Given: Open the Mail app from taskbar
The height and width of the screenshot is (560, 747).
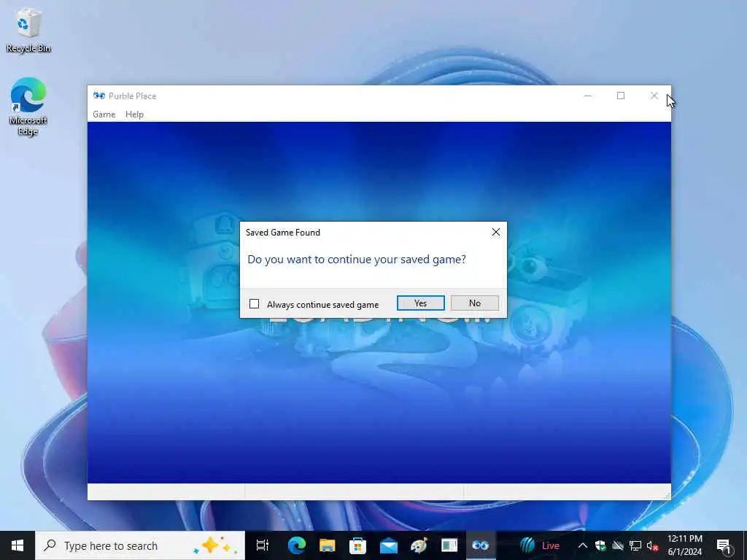Looking at the screenshot, I should pyautogui.click(x=388, y=545).
